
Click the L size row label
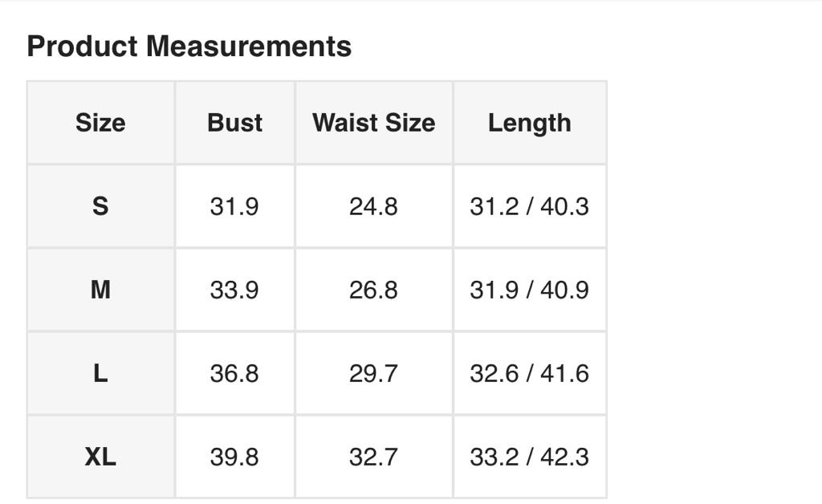tap(100, 373)
